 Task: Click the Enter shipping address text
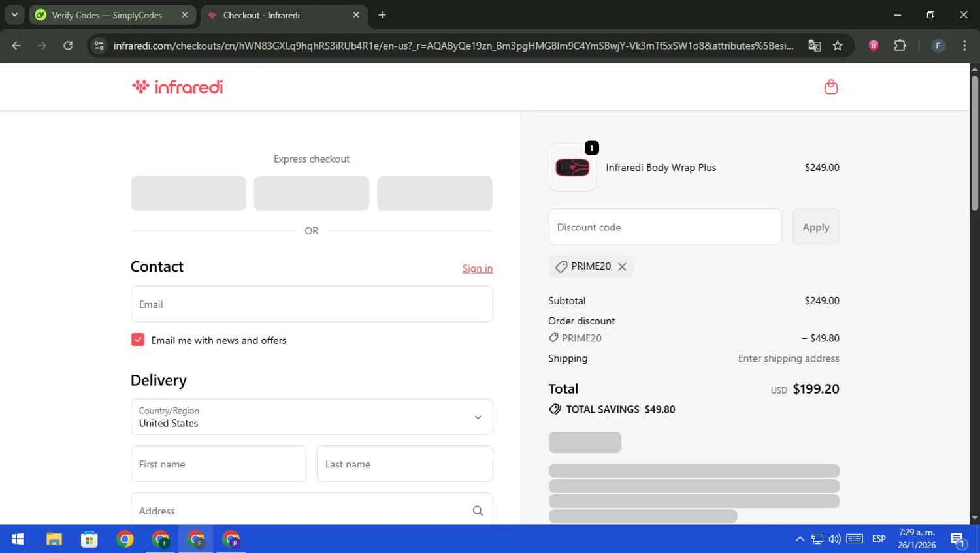tap(789, 358)
